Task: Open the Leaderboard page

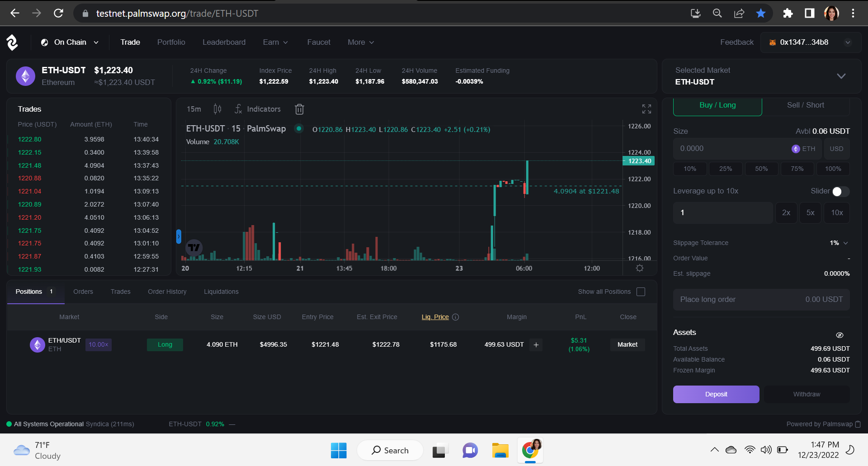Action: (224, 42)
